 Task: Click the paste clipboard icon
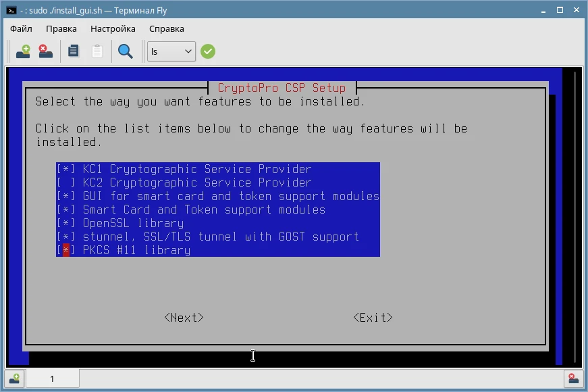pos(97,51)
